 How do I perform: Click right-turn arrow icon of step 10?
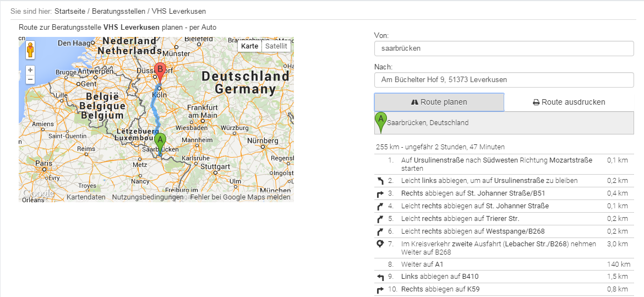(x=380, y=290)
